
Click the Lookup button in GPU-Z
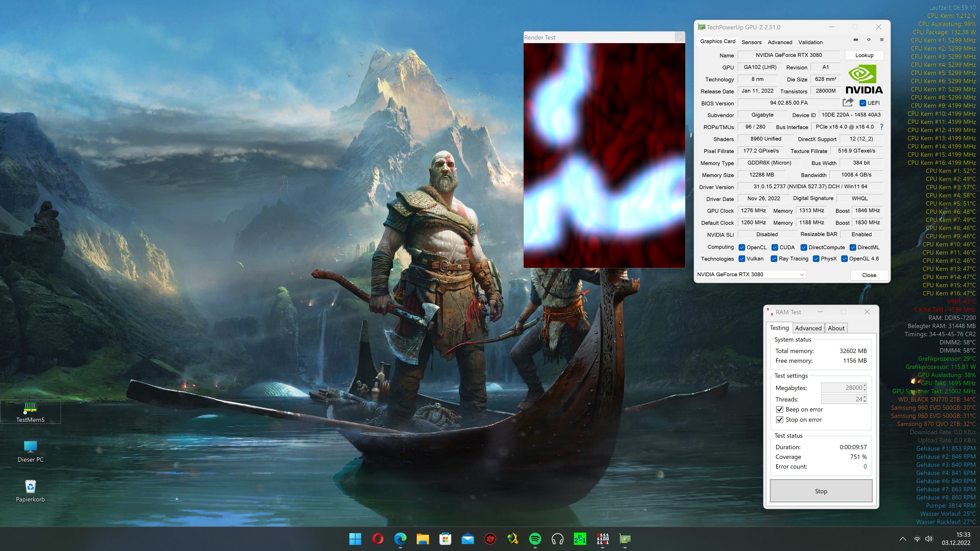(864, 55)
